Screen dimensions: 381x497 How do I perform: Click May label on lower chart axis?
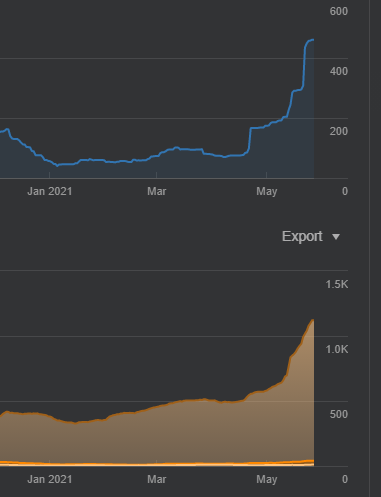coord(267,480)
